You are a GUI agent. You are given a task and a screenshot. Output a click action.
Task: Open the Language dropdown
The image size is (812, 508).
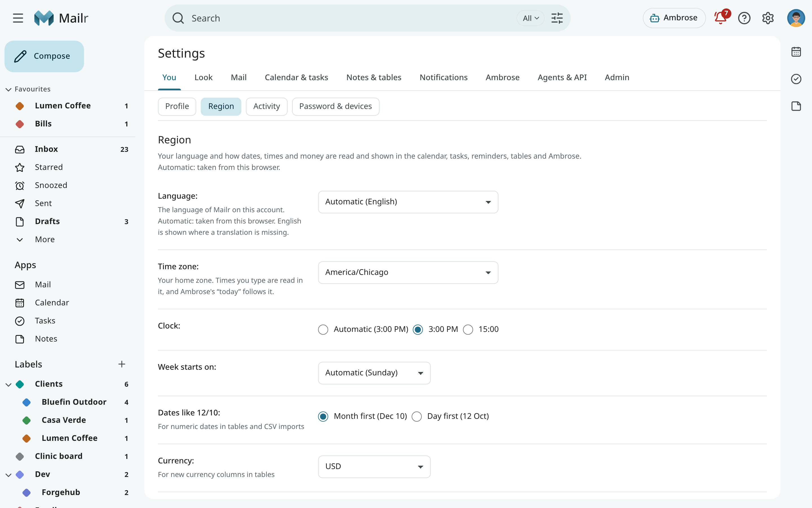pos(408,202)
